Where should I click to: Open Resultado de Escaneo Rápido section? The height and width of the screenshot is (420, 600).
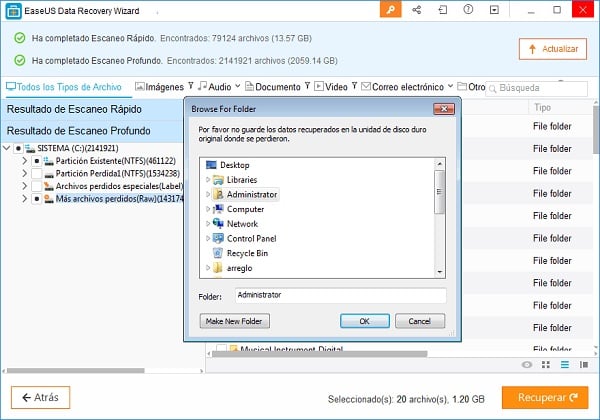click(93, 109)
